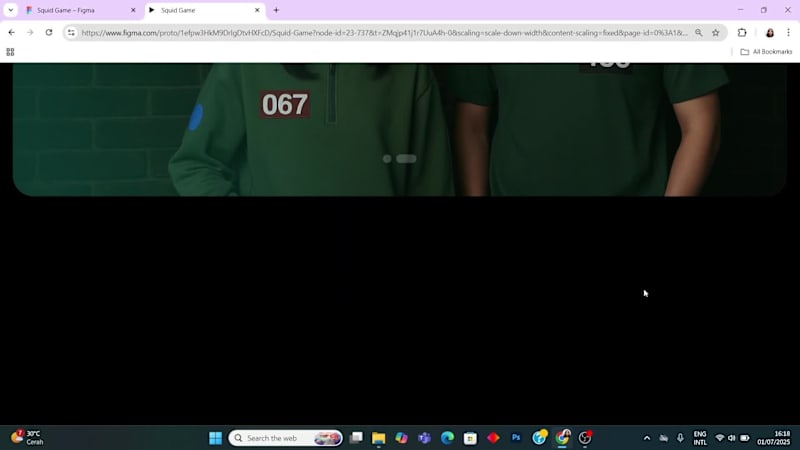This screenshot has height=450, width=800.
Task: Open the volume speaker icon
Action: click(732, 438)
